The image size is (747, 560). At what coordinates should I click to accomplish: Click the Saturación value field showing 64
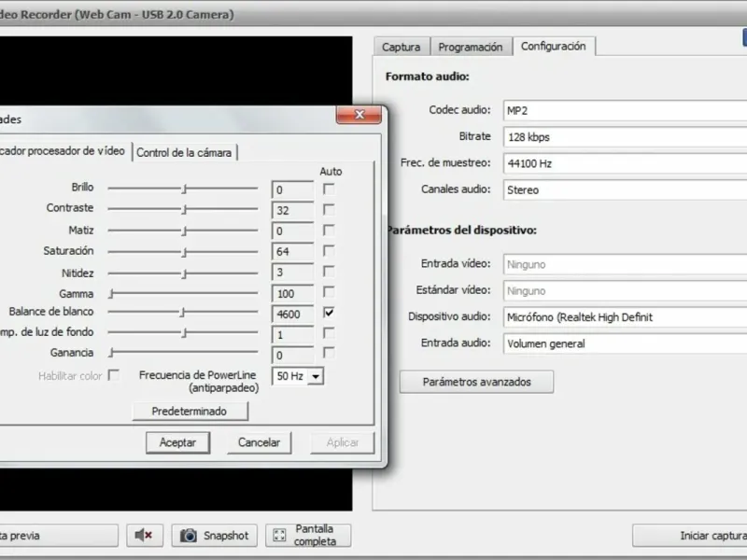tap(292, 251)
